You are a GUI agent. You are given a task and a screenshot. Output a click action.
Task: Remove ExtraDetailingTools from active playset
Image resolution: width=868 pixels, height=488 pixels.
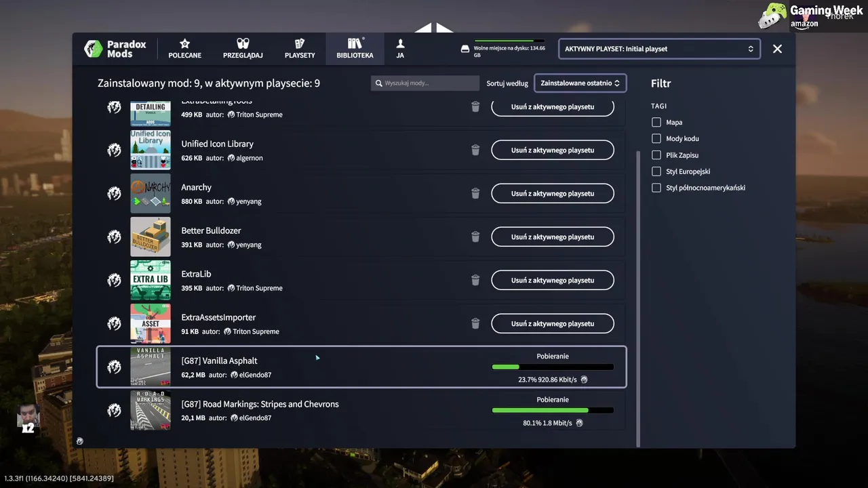click(553, 107)
